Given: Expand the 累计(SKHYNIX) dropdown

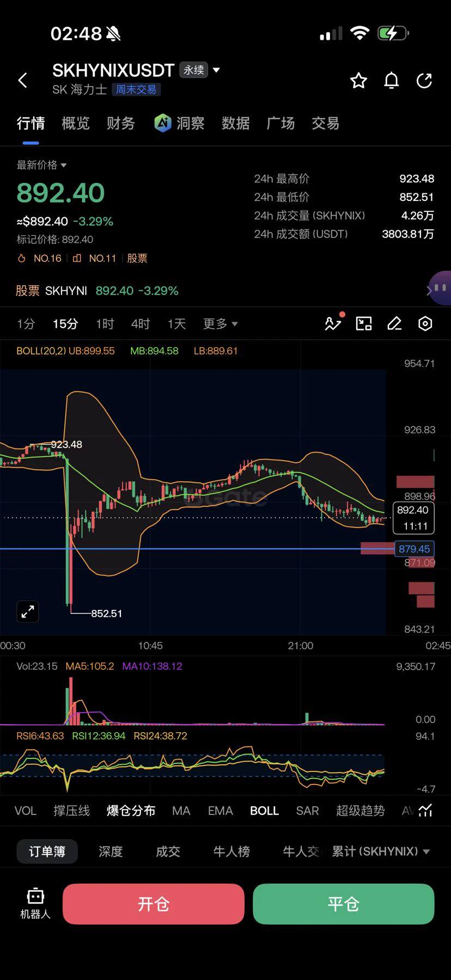Looking at the screenshot, I should click(x=381, y=852).
